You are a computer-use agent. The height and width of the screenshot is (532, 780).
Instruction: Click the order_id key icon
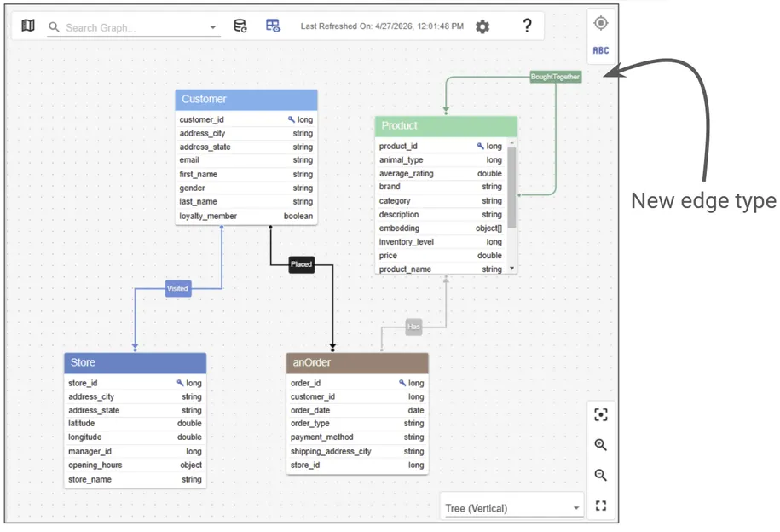402,383
